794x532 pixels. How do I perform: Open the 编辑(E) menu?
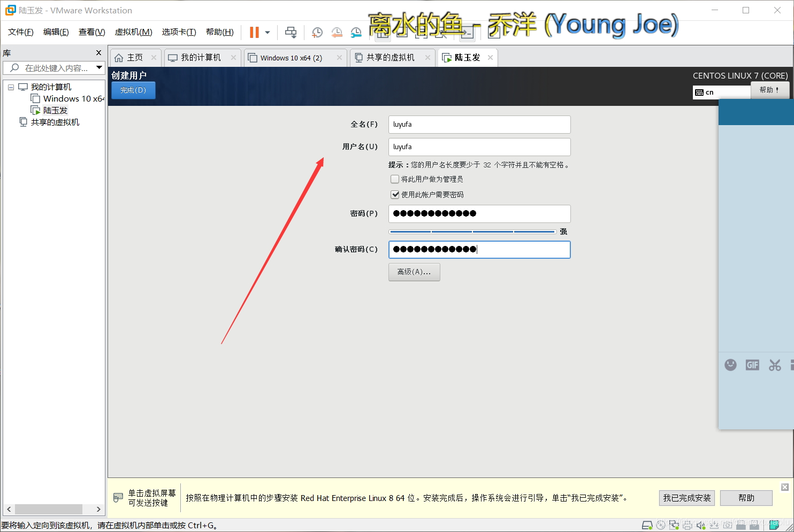point(56,32)
